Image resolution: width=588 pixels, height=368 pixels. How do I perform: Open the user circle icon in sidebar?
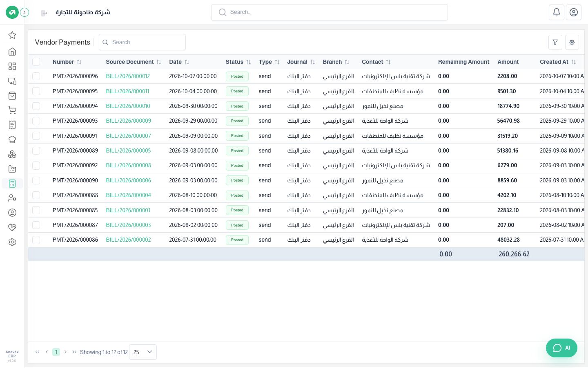[x=12, y=213]
